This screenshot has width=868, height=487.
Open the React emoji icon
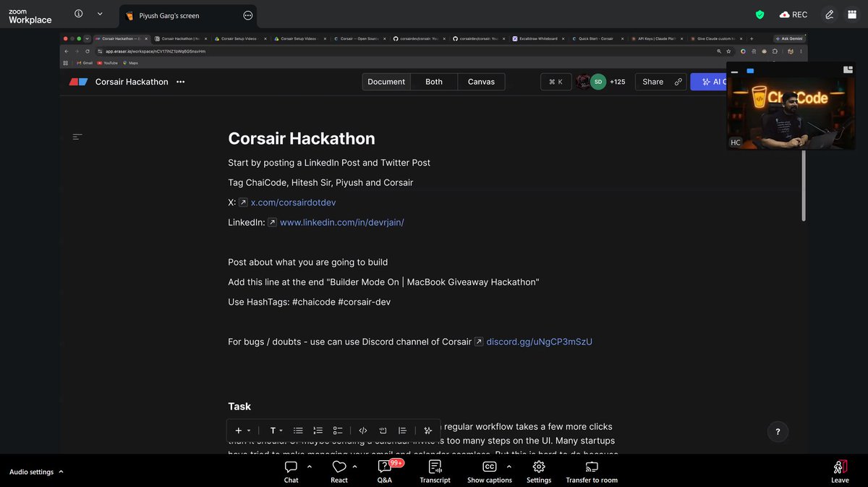coord(339,467)
